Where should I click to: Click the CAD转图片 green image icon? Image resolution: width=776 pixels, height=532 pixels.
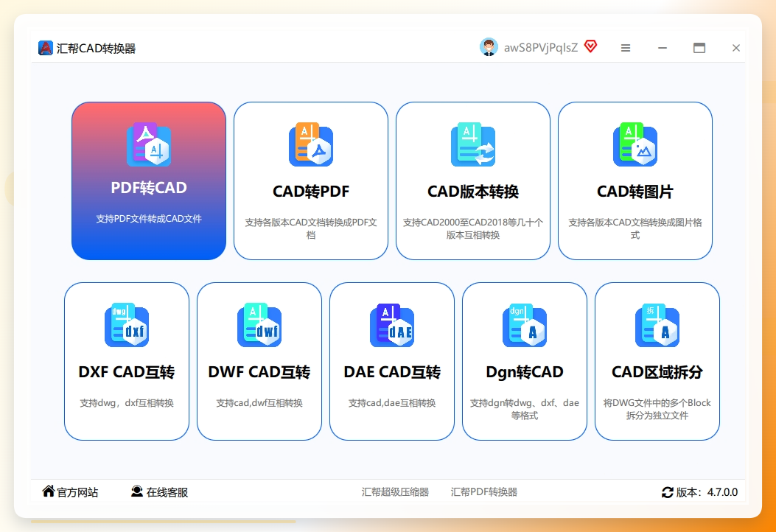(x=635, y=144)
